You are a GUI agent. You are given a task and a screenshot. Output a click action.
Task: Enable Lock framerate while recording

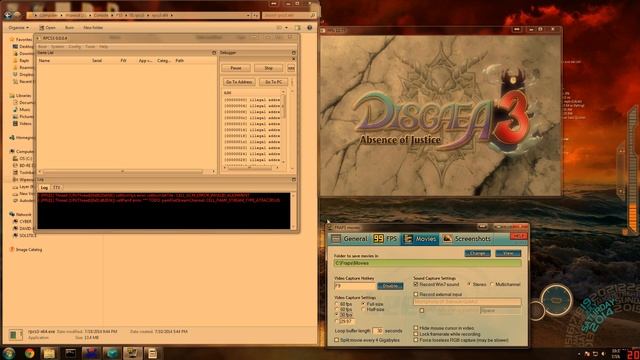pos(416,334)
